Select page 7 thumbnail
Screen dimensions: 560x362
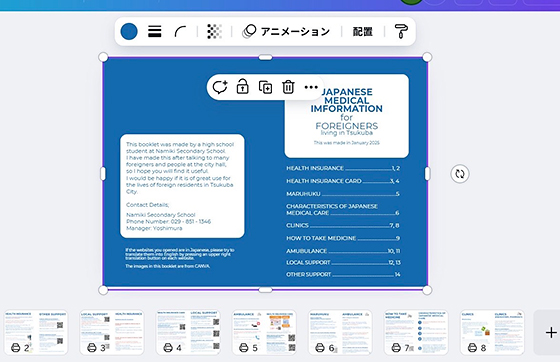416,332
